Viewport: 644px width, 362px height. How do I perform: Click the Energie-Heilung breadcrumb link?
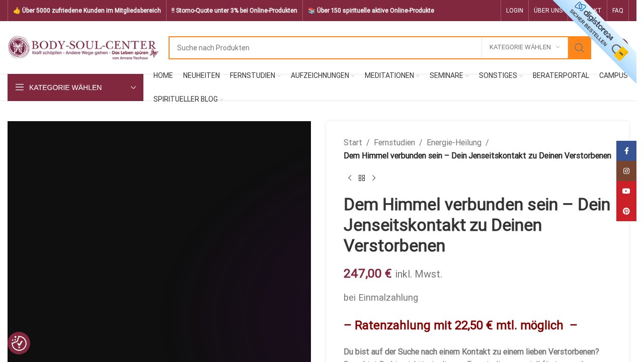pyautogui.click(x=454, y=142)
